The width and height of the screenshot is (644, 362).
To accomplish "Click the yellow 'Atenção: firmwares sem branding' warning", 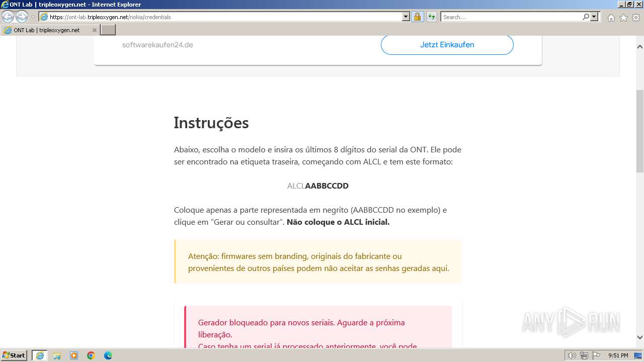I will point(318,262).
